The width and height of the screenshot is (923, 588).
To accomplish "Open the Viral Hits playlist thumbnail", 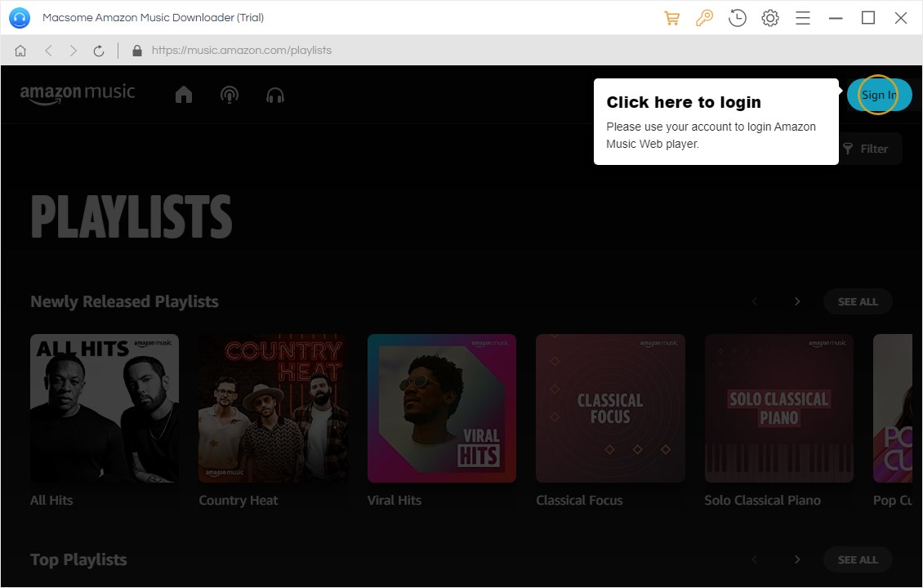I will 442,408.
